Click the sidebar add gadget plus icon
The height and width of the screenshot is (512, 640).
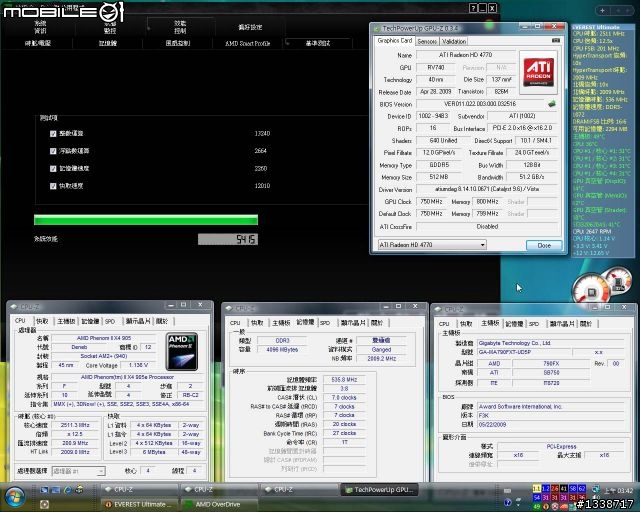pyautogui.click(x=602, y=10)
